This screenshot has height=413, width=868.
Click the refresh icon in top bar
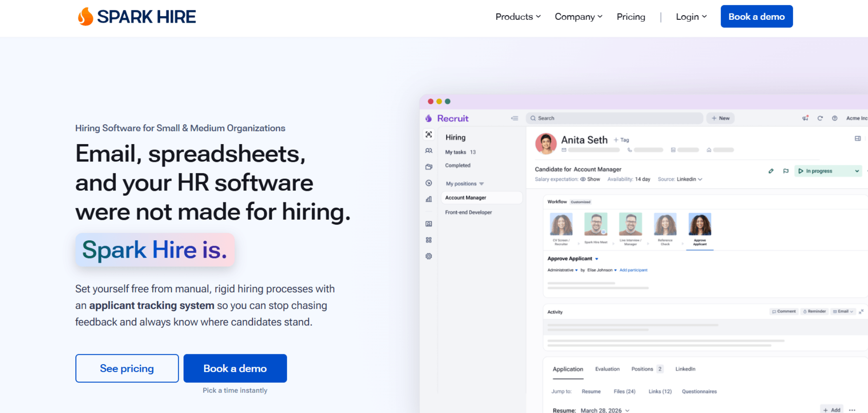click(820, 118)
